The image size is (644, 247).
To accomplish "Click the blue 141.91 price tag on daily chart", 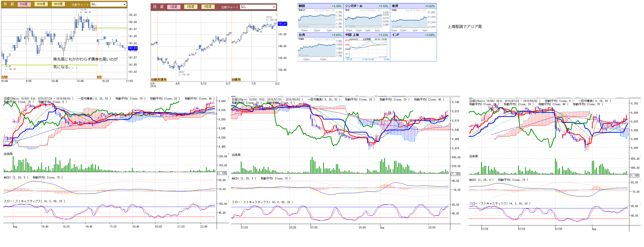I will 282,24.
